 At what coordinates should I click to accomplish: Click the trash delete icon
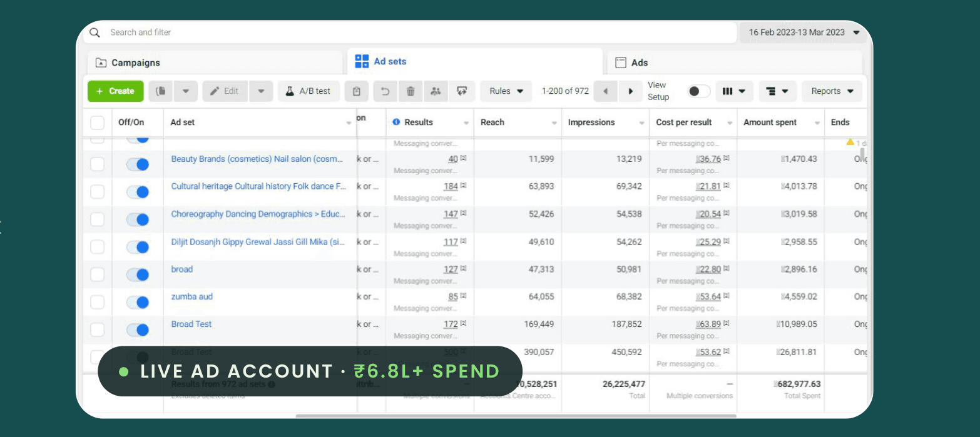coord(411,91)
